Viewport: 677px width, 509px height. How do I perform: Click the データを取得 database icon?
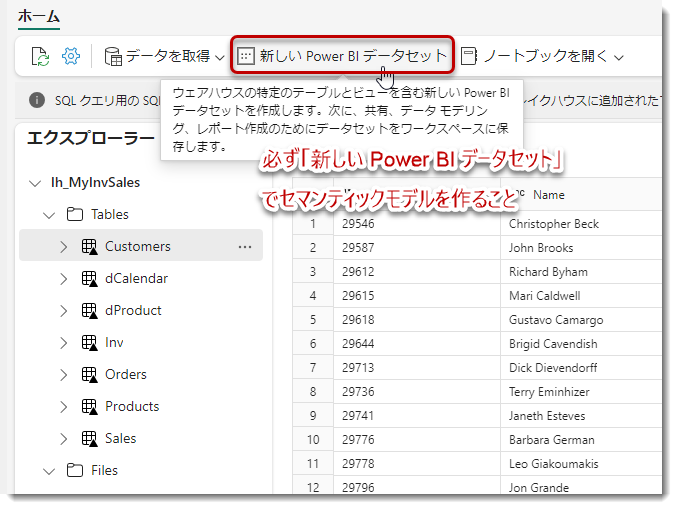point(113,57)
